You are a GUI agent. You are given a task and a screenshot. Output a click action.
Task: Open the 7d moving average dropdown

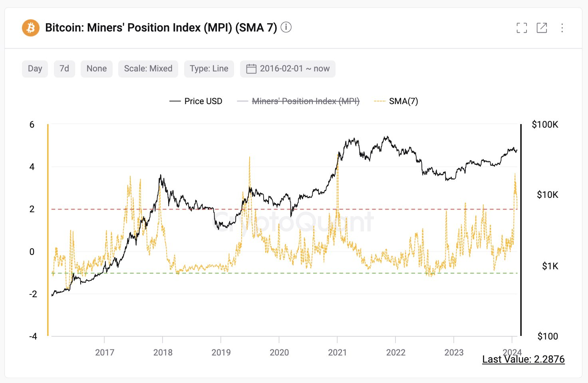coord(64,69)
